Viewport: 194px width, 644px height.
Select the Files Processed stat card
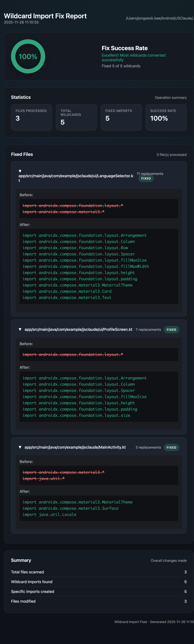click(x=31, y=117)
